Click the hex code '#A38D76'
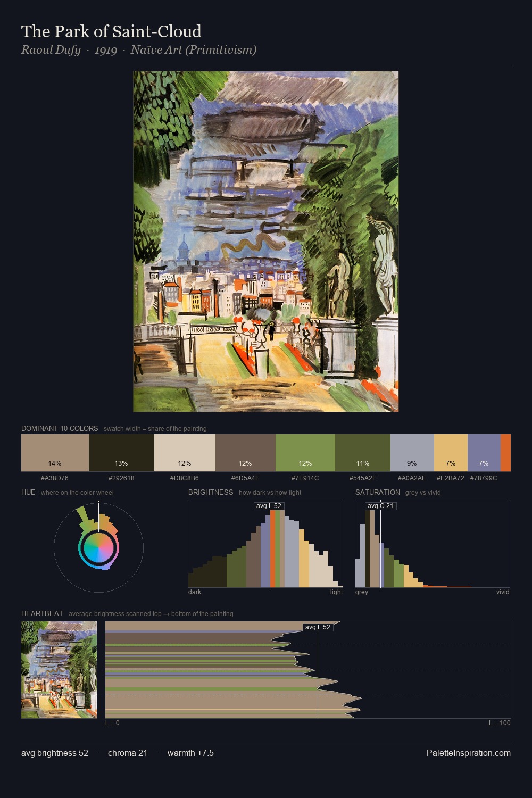Screen dimensions: 532x798 55,478
